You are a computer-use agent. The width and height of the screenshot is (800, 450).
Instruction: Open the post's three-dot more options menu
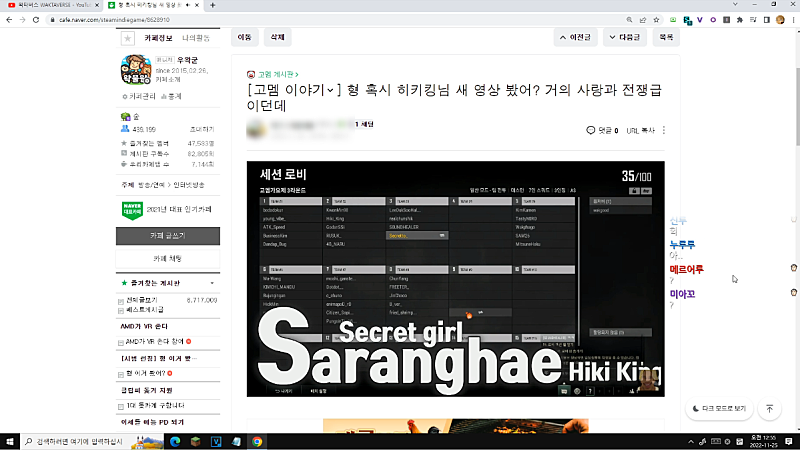pyautogui.click(x=664, y=130)
